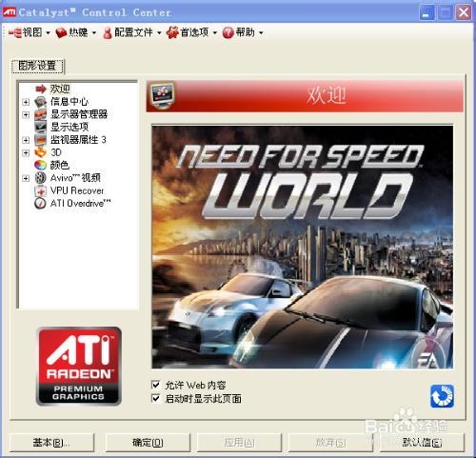The image size is (476, 458).
Task: Select Avivo 视频 tree label
Action: [x=75, y=178]
